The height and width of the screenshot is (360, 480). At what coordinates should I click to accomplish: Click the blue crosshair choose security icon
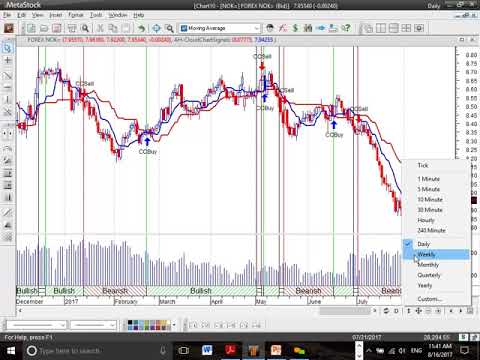156,28
